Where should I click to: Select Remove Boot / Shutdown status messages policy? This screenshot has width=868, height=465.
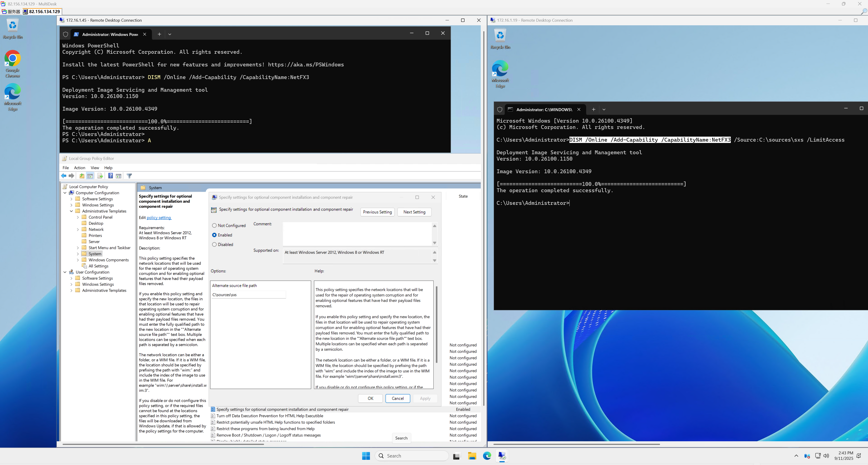(x=269, y=435)
